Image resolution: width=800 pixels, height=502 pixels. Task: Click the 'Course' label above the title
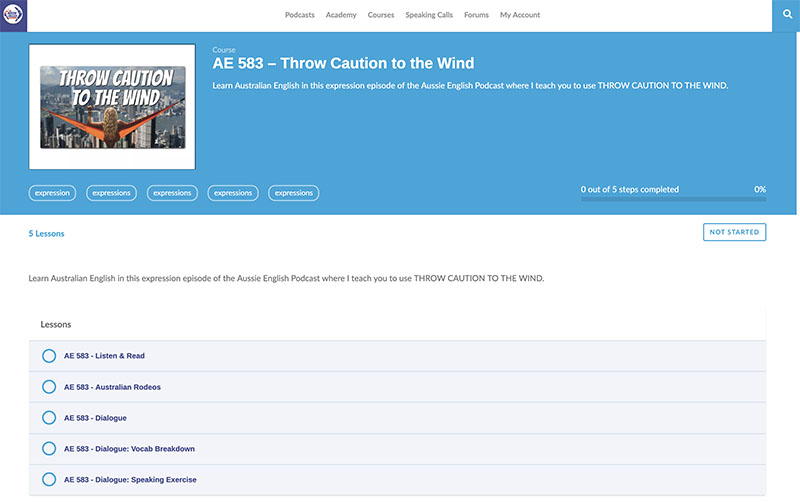pos(224,49)
